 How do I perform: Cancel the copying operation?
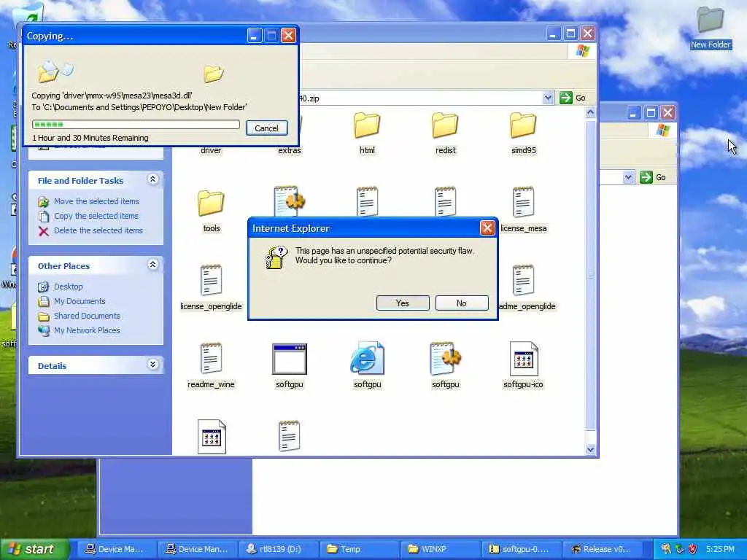[x=266, y=128]
